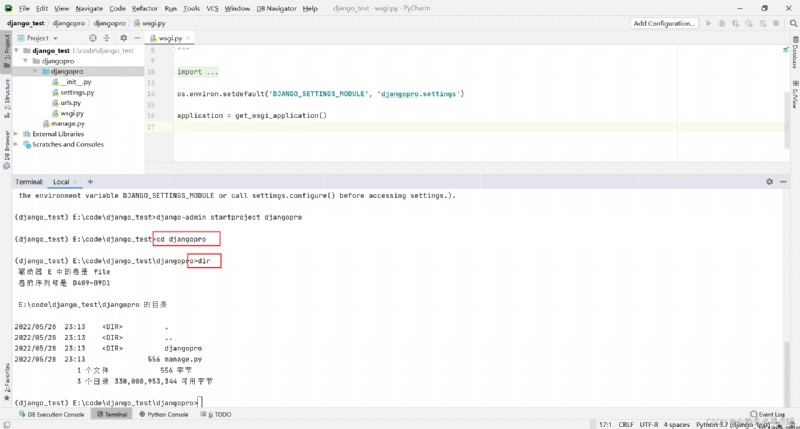Open the DB Navigator menu

(x=276, y=8)
